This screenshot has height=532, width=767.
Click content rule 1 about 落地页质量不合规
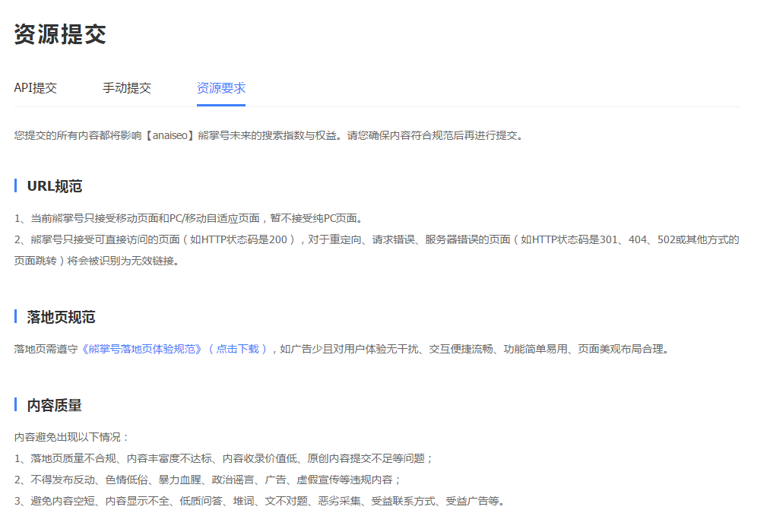click(223, 459)
